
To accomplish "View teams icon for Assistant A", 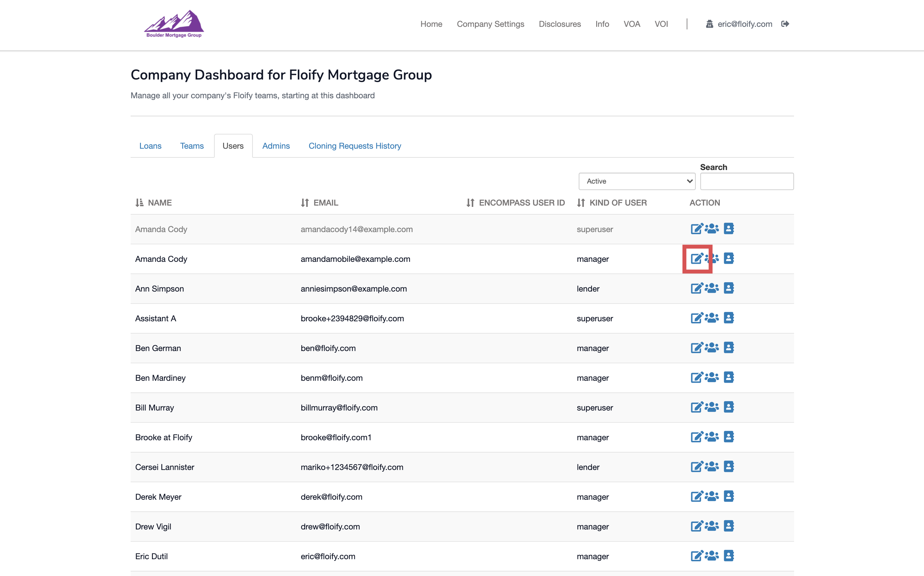I will [x=712, y=318].
